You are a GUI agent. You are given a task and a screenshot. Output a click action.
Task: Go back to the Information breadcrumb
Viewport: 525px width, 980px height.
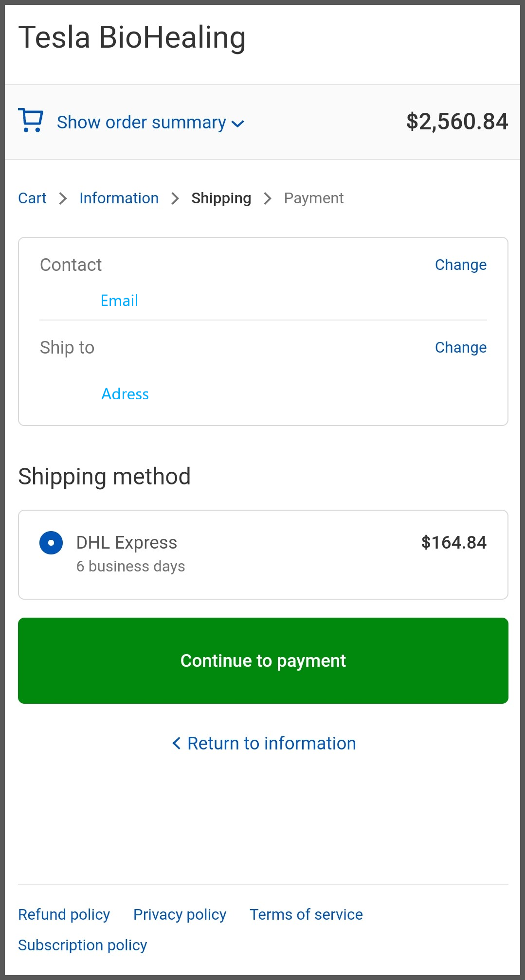click(x=119, y=198)
